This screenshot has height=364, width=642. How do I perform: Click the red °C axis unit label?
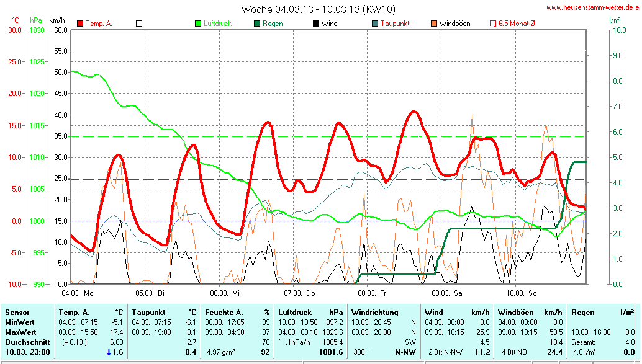click(x=16, y=20)
